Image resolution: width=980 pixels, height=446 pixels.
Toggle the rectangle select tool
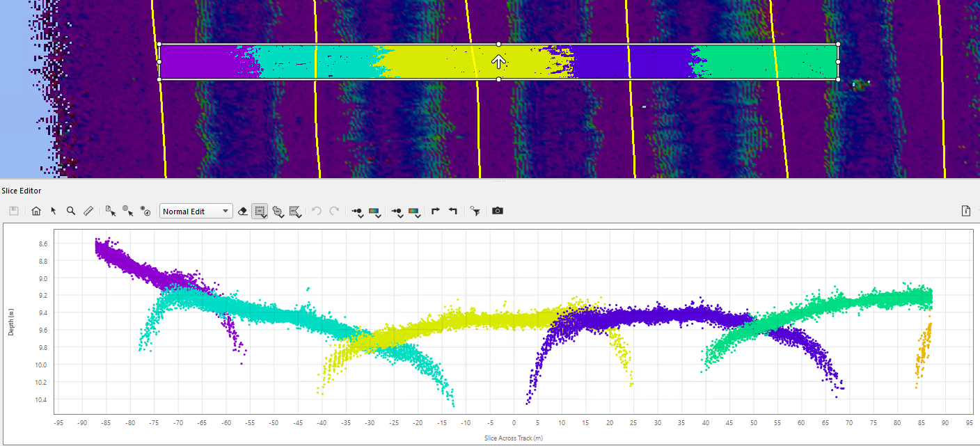pyautogui.click(x=260, y=212)
